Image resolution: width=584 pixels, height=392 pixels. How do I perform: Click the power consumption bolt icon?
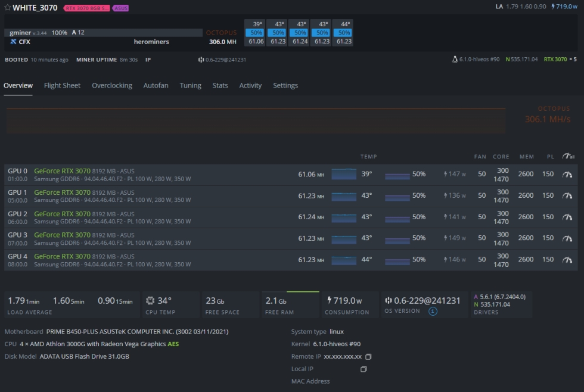[329, 300]
